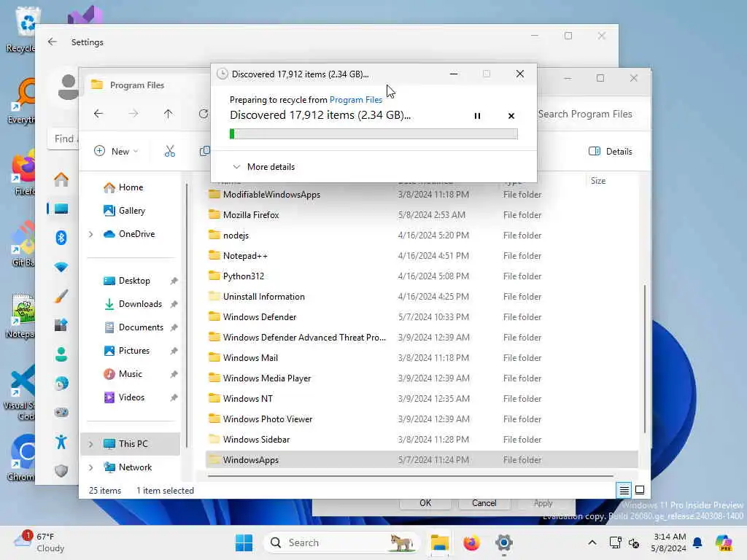Sort file list by Size column

coord(598,181)
